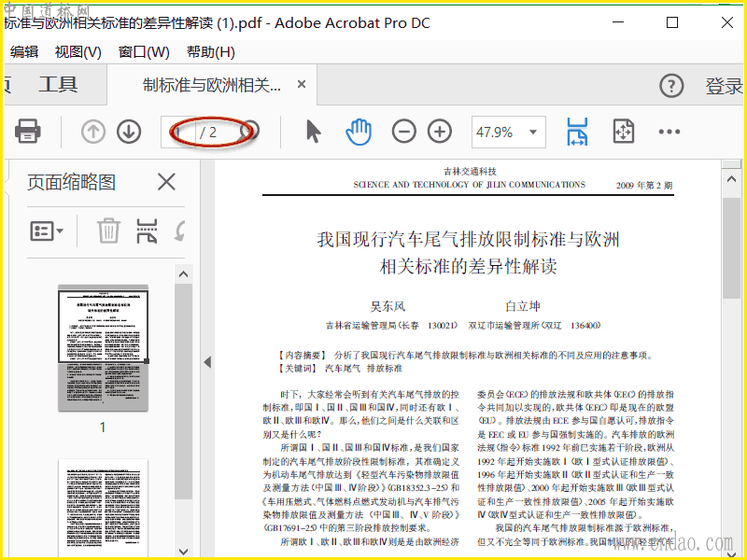Viewport: 747px width, 560px height.
Task: Click the journal header 吉林交通科技
Action: pyautogui.click(x=470, y=172)
